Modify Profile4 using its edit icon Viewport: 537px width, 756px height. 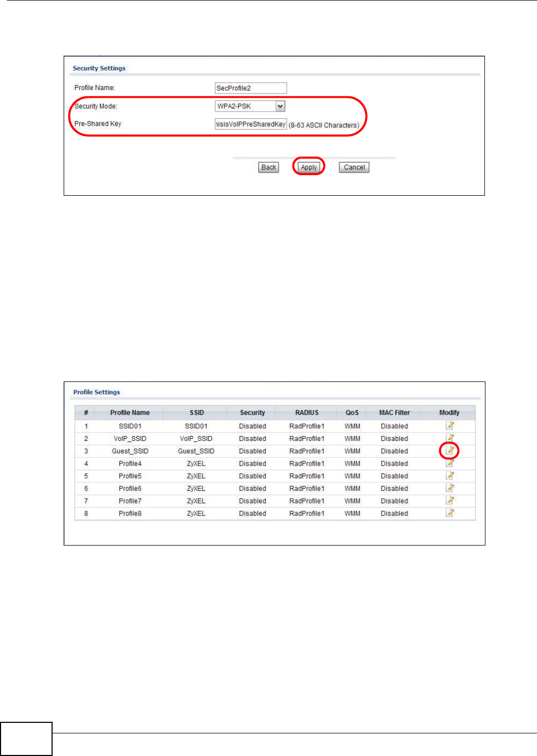click(x=450, y=463)
